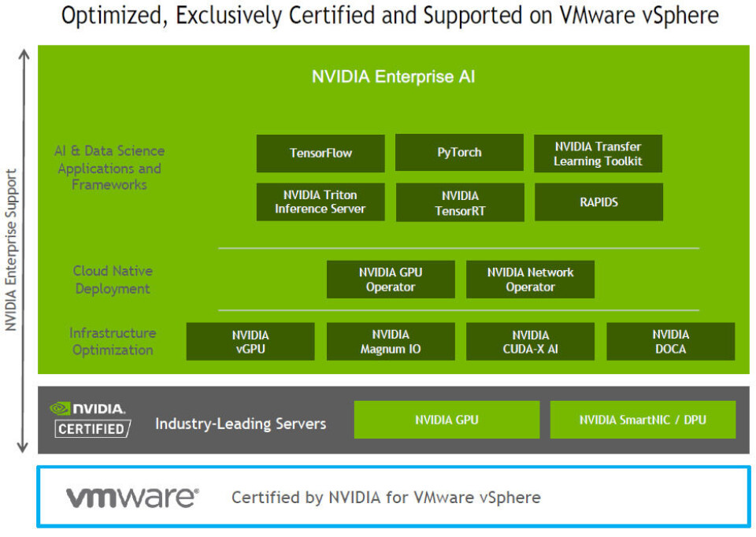Select the NVIDIA DOCA box
Viewport: 756px width, 537px height.
click(x=671, y=342)
